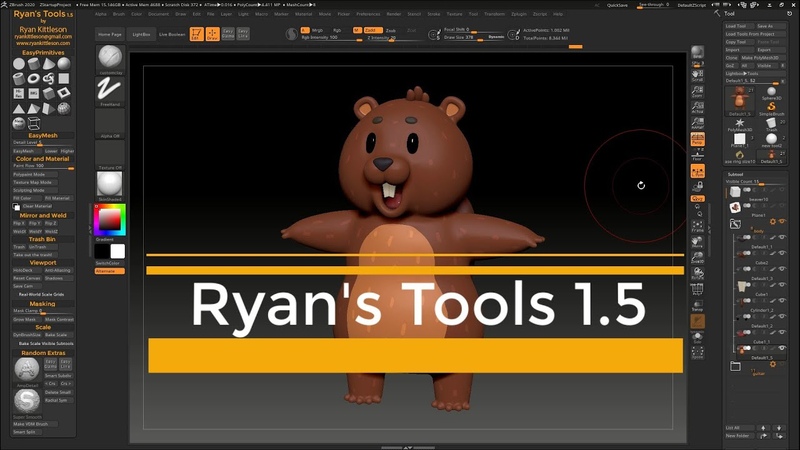
Task: Create a cube primitive from EasyPrimitives
Action: (x=48, y=93)
